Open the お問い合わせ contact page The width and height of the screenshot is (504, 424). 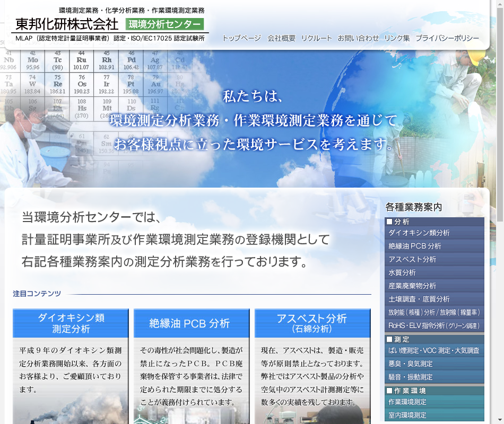(358, 38)
